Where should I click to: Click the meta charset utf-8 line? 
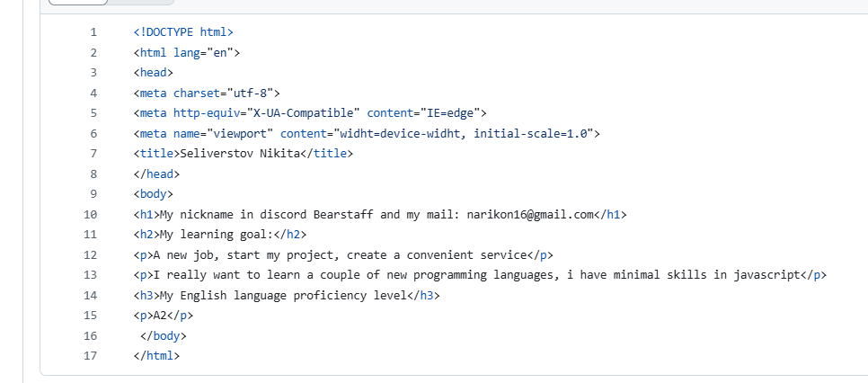[x=207, y=94]
